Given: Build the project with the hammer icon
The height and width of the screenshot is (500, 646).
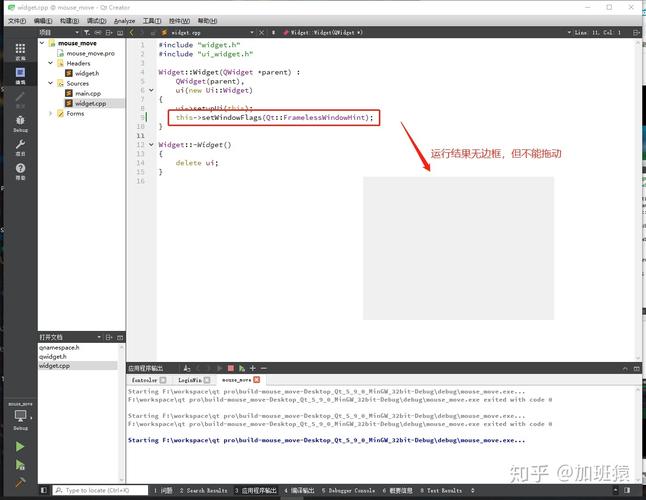Looking at the screenshot, I should tap(19, 483).
